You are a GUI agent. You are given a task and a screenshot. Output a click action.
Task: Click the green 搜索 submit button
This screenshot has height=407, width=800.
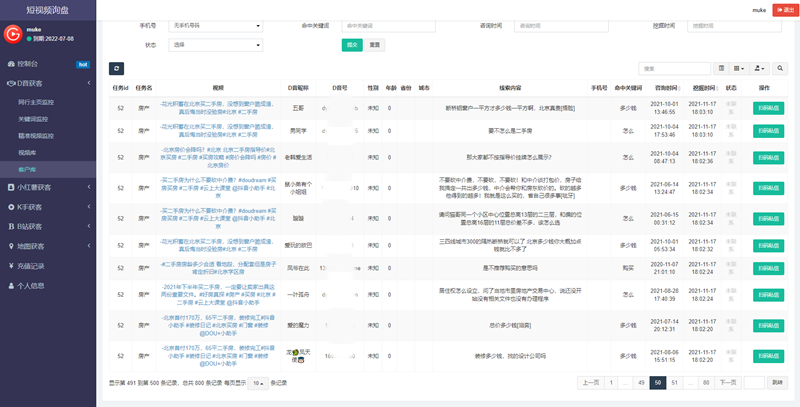pos(352,45)
